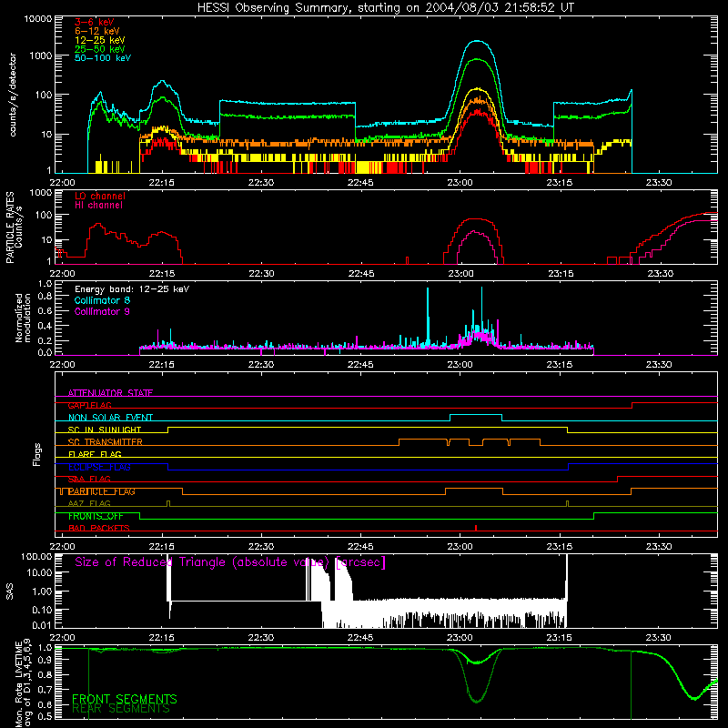
Task: Select the REAR SEGMENTS legend label
Action: [x=121, y=709]
